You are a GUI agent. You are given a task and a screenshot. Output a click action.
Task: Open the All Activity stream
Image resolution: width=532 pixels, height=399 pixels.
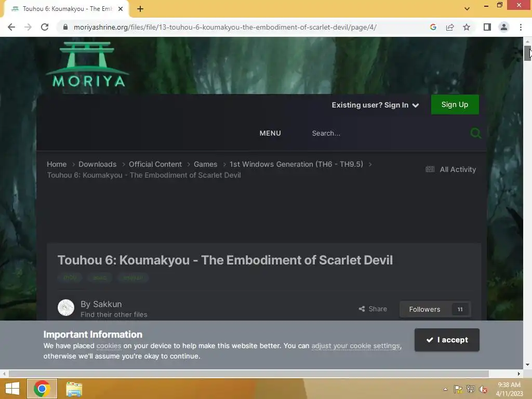click(451, 169)
